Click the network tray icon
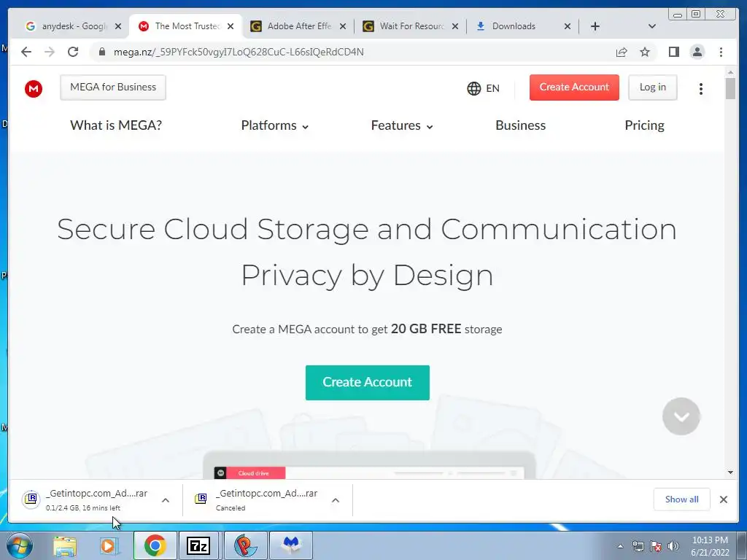This screenshot has height=560, width=747. (x=638, y=546)
